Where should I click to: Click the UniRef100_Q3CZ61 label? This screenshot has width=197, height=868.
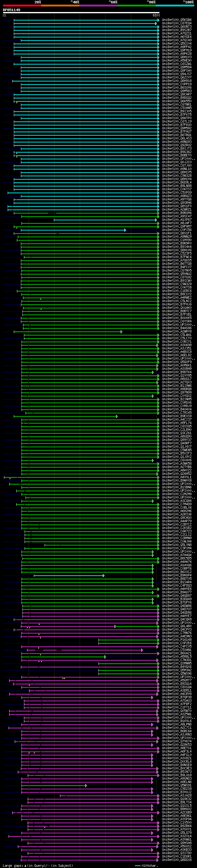[177, 433]
